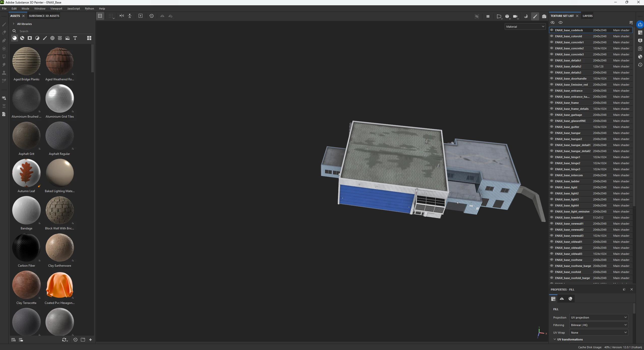This screenshot has height=350, width=644.
Task: Toggle visibility of ENAX_base_ladder texture set
Action: point(551,181)
